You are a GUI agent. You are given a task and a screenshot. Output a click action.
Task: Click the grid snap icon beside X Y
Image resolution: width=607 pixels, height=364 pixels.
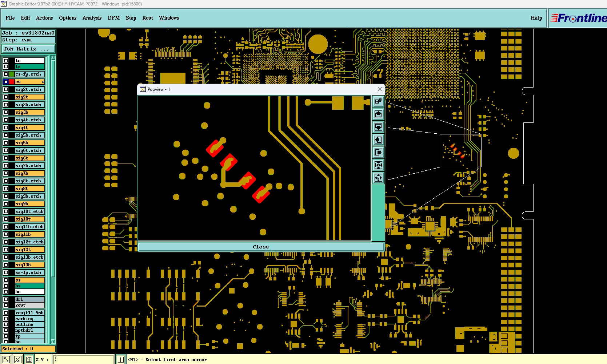[29, 360]
